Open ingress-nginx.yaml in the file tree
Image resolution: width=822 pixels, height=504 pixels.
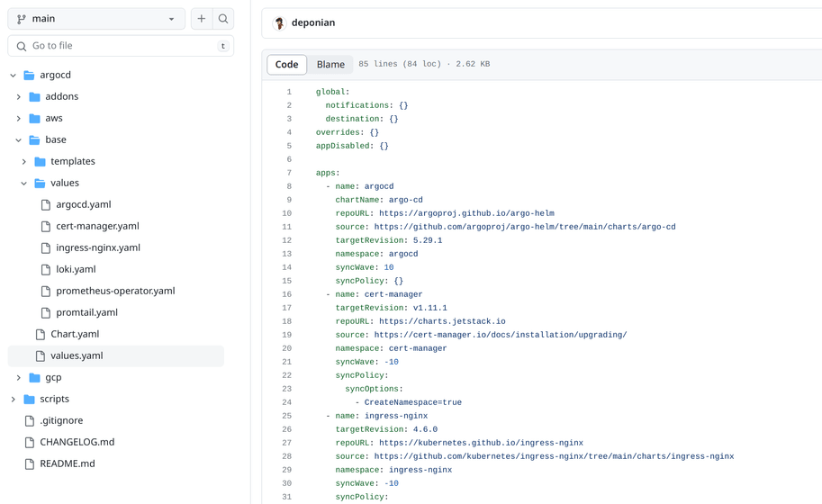click(98, 247)
